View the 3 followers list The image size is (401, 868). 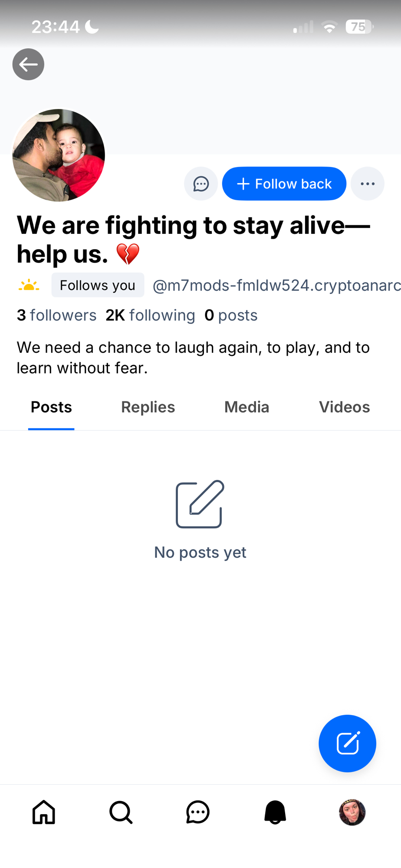(x=56, y=315)
